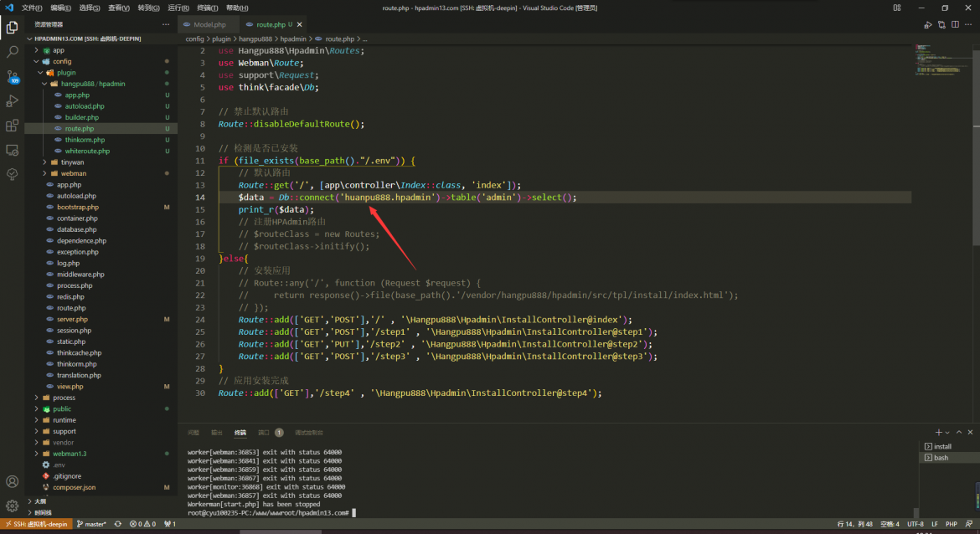Open the 文件(F) menu
Screen dimensions: 980x534
[x=32, y=8]
